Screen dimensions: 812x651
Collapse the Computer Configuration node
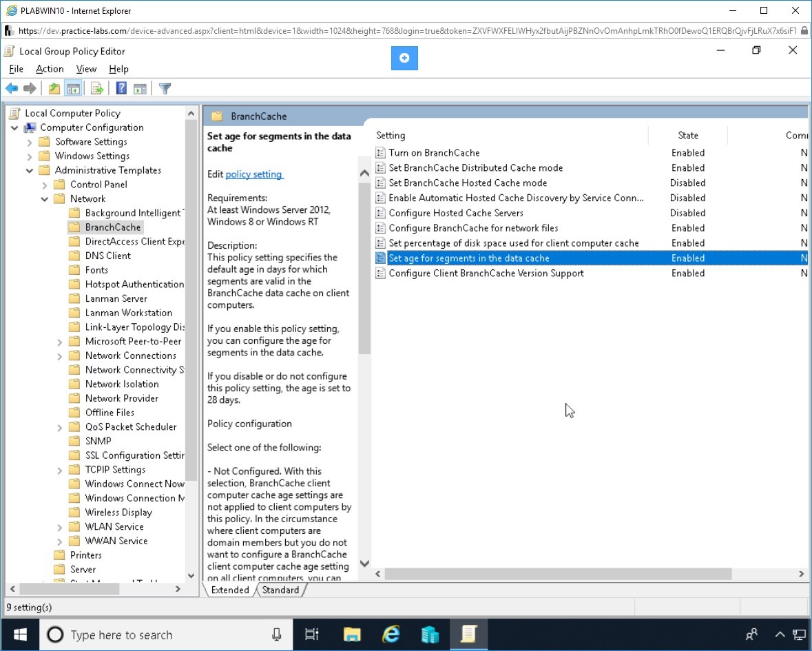click(14, 127)
